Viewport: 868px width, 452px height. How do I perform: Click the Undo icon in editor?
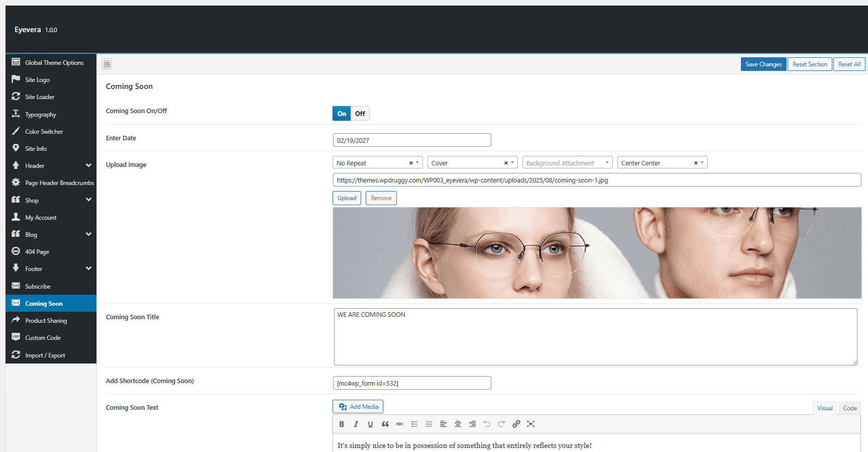pyautogui.click(x=487, y=424)
